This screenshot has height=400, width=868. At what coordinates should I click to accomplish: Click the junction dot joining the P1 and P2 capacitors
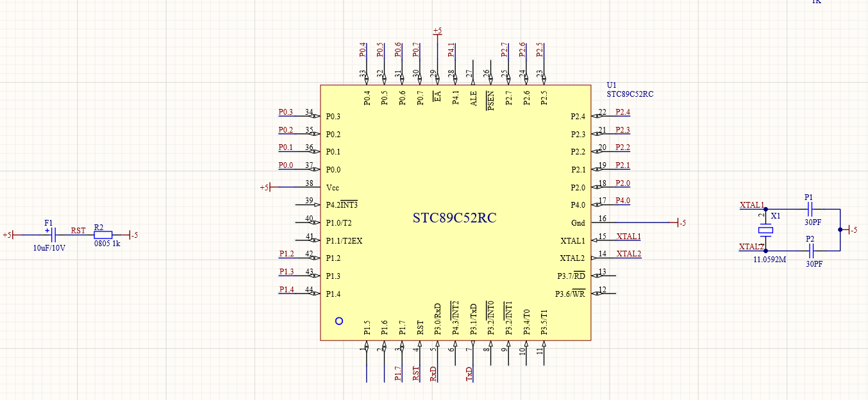(840, 229)
